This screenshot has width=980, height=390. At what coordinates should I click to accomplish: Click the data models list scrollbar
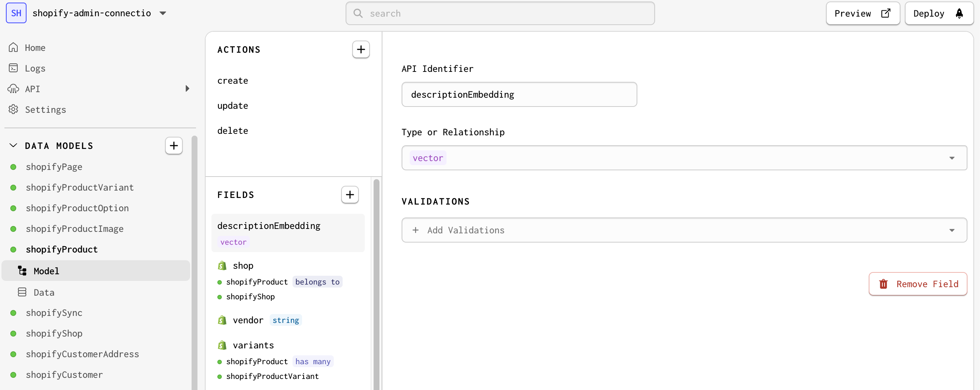click(195, 262)
